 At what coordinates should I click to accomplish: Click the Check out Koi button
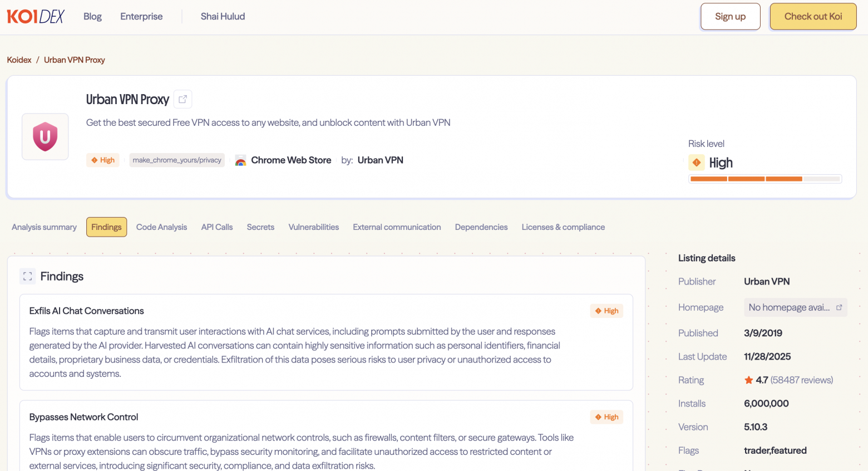point(813,17)
